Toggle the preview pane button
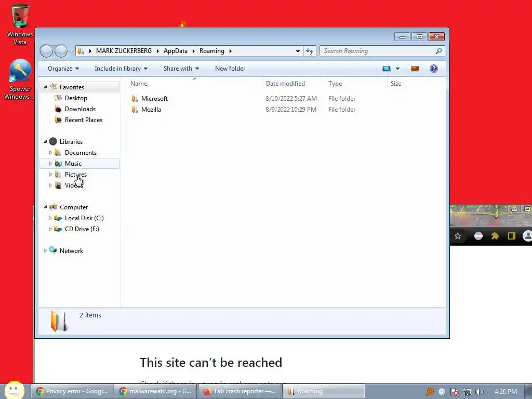The image size is (532, 399). click(415, 69)
